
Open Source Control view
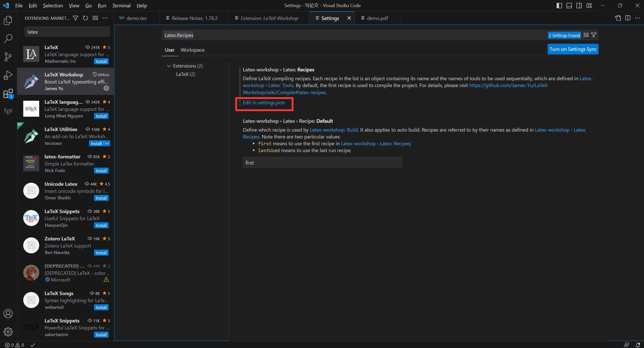click(x=8, y=57)
